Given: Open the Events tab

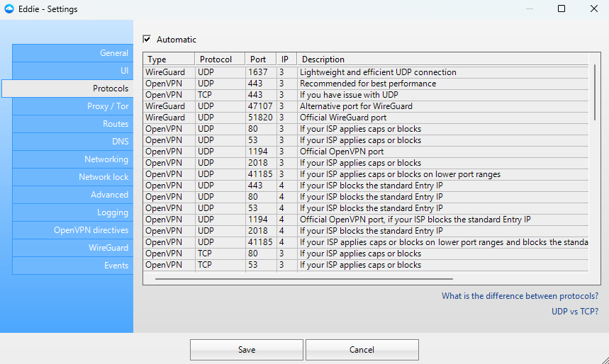Looking at the screenshot, I should coord(72,266).
